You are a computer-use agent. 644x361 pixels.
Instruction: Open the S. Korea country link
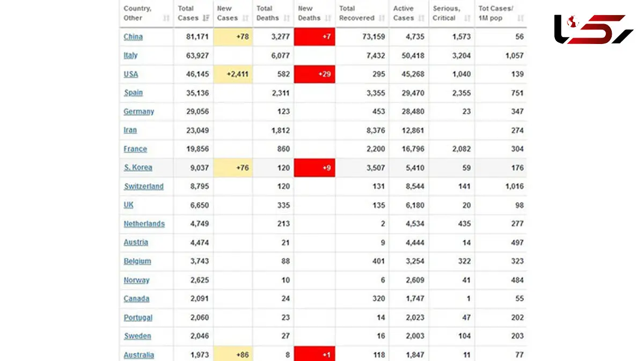(x=138, y=167)
